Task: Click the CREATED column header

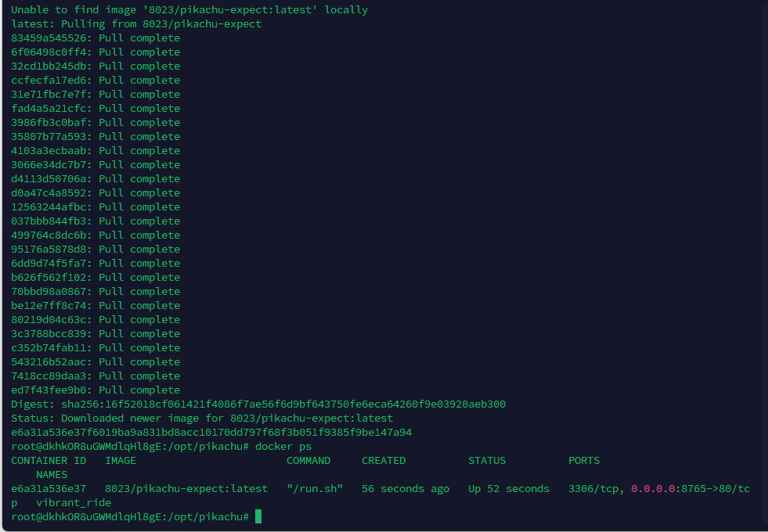Action: (384, 461)
